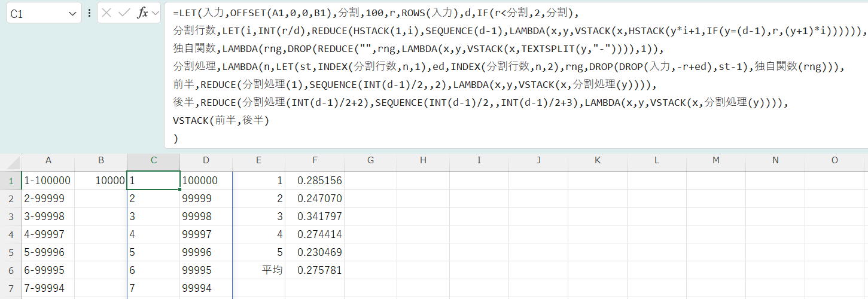This screenshot has width=868, height=299.
Task: Select row 3 header
Action: click(11, 216)
